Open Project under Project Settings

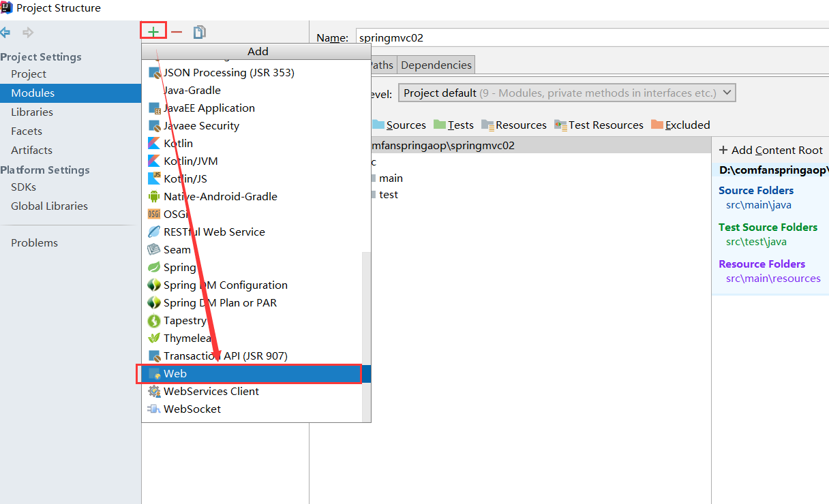[29, 74]
